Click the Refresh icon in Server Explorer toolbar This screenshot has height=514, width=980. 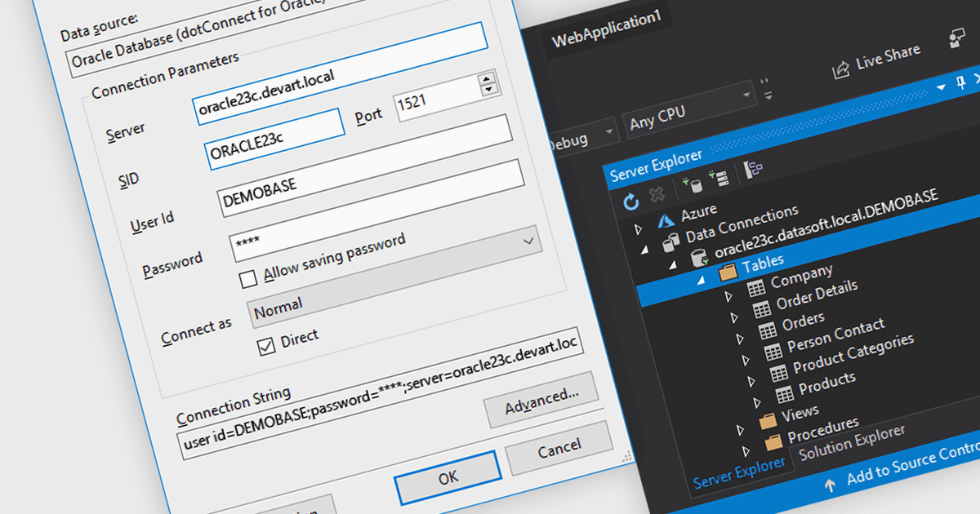coord(630,201)
